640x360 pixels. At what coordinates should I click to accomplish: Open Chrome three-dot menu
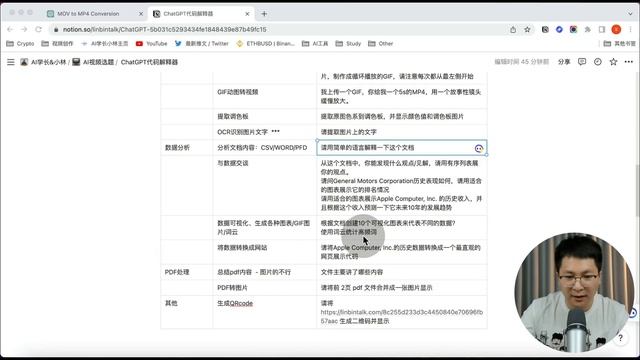coord(631,29)
